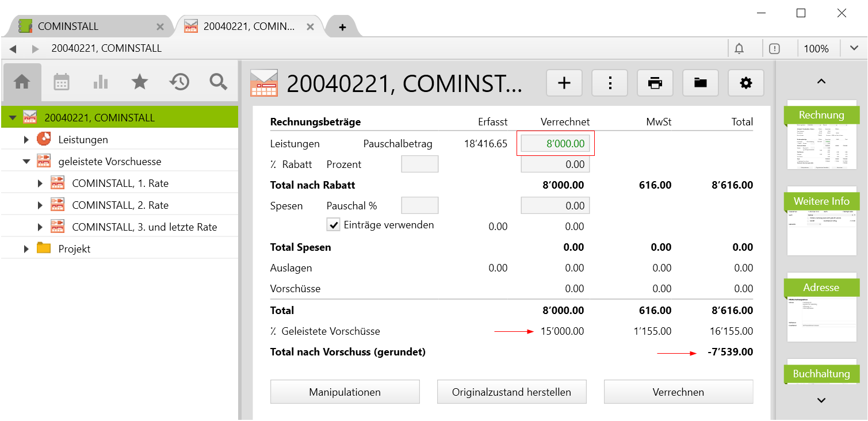Image resolution: width=868 pixels, height=421 pixels.
Task: Click the notification bell icon
Action: 739,49
